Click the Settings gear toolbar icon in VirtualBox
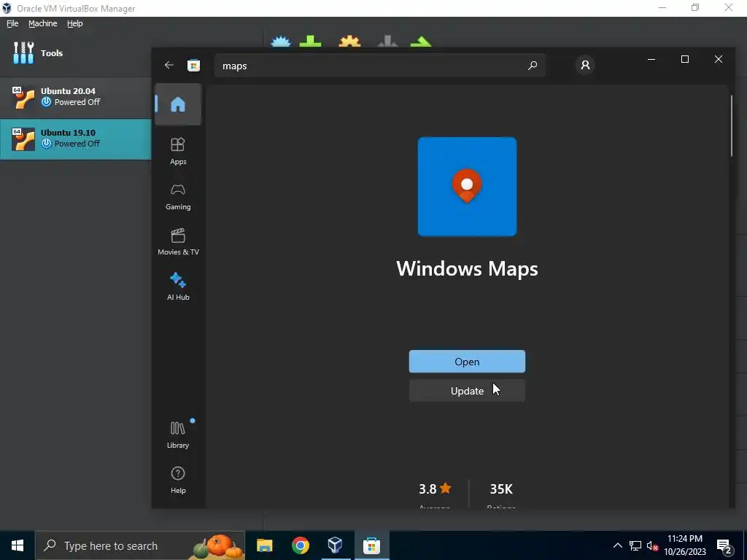This screenshot has height=560, width=747. click(x=349, y=42)
